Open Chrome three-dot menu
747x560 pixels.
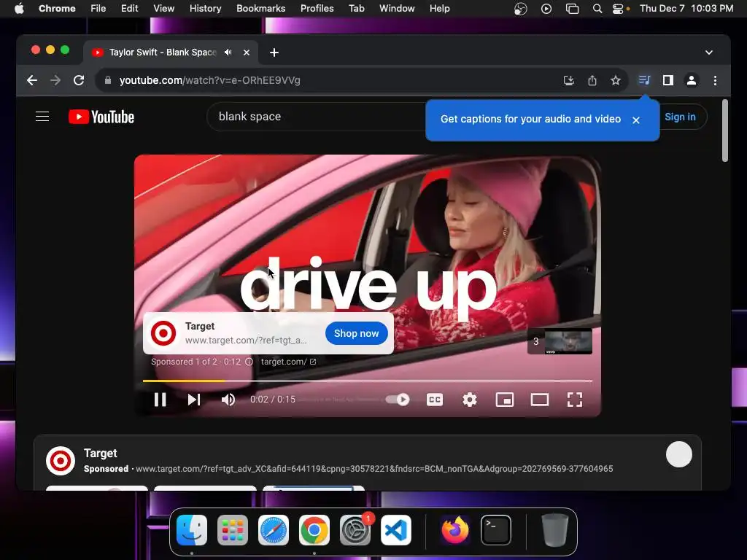[715, 80]
